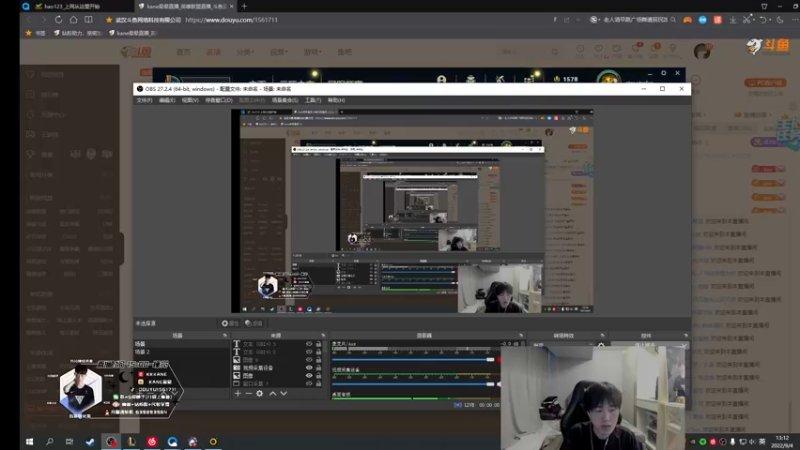Click the Douyu search box

click(x=528, y=52)
